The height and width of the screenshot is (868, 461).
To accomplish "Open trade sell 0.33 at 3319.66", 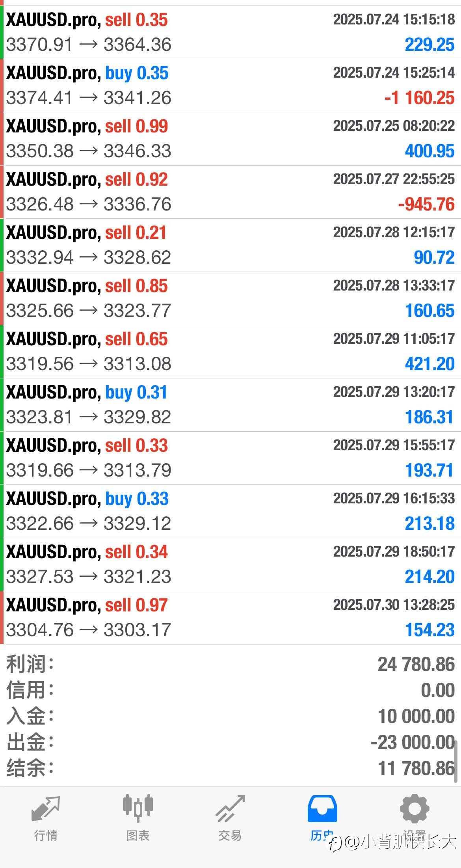I will 230,458.
